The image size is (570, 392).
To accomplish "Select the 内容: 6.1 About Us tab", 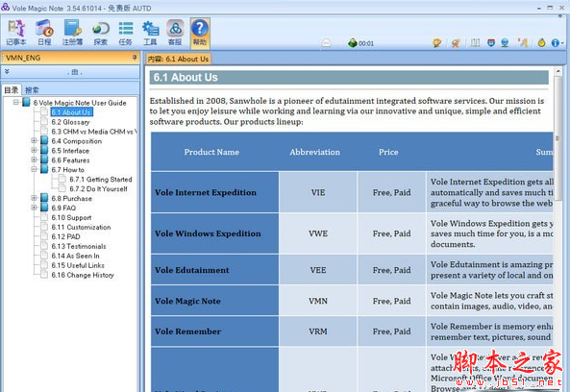I will (x=178, y=59).
